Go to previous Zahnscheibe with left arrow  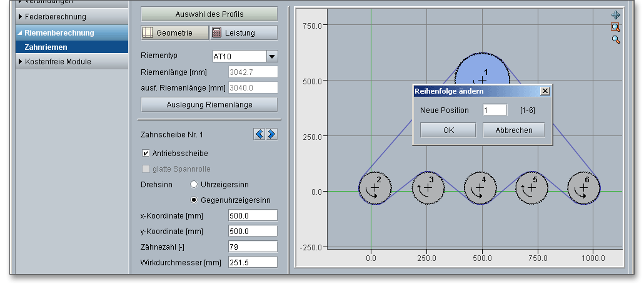pyautogui.click(x=259, y=134)
